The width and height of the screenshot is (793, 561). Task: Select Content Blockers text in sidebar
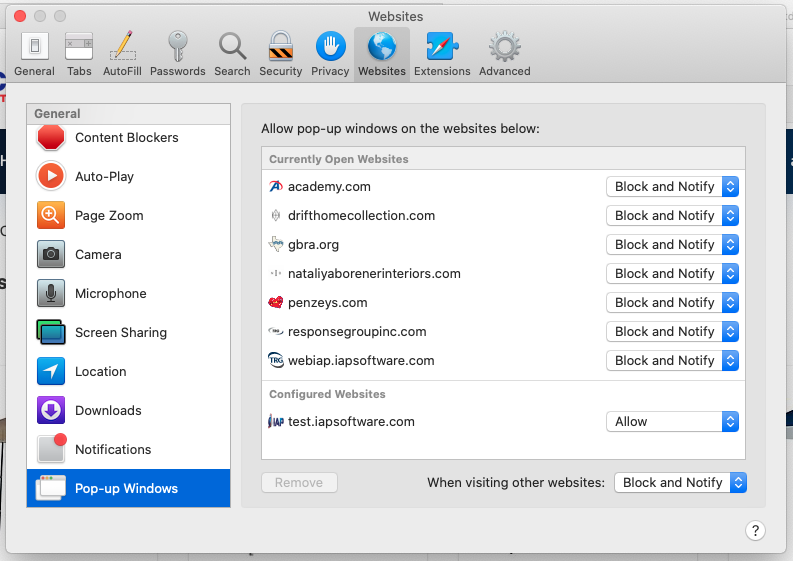(x=126, y=138)
